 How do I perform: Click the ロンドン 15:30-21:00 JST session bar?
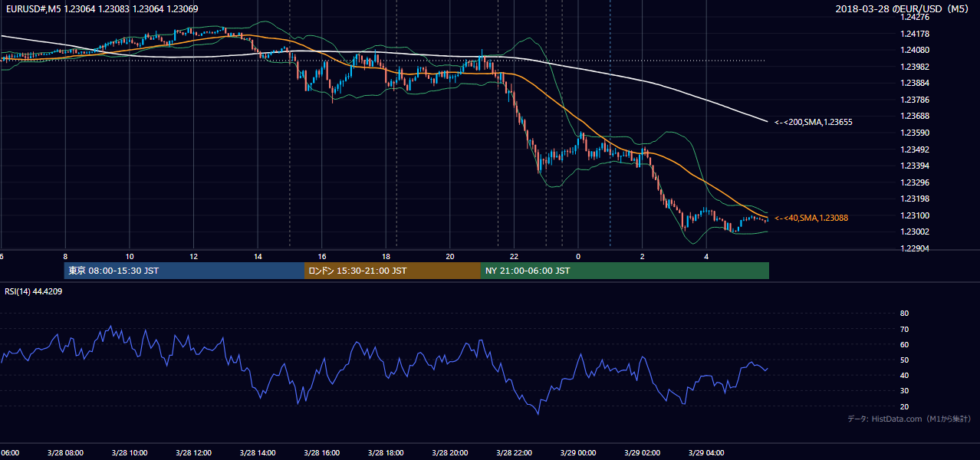click(x=393, y=271)
